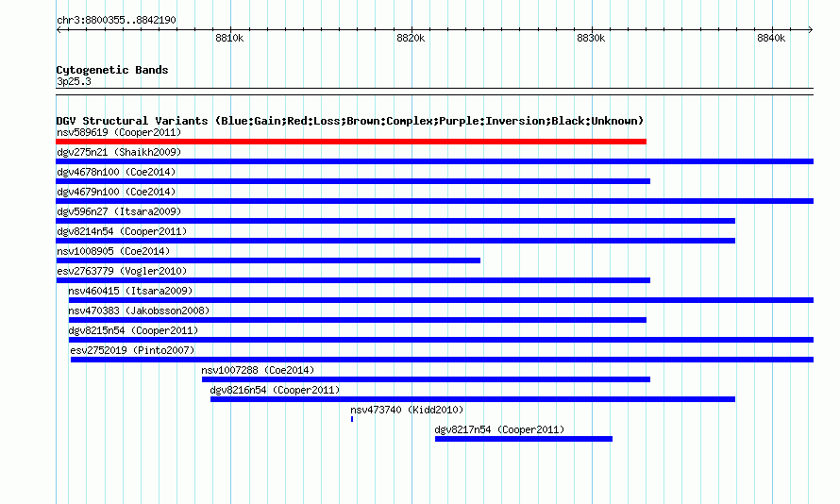
Task: Click the nsv1008905 blue variant bar
Action: [268, 260]
